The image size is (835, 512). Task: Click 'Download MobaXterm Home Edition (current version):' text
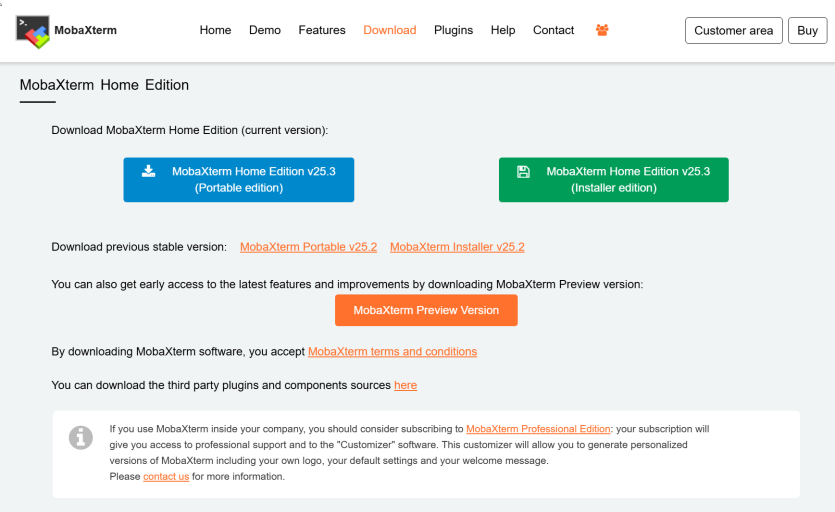click(x=190, y=131)
